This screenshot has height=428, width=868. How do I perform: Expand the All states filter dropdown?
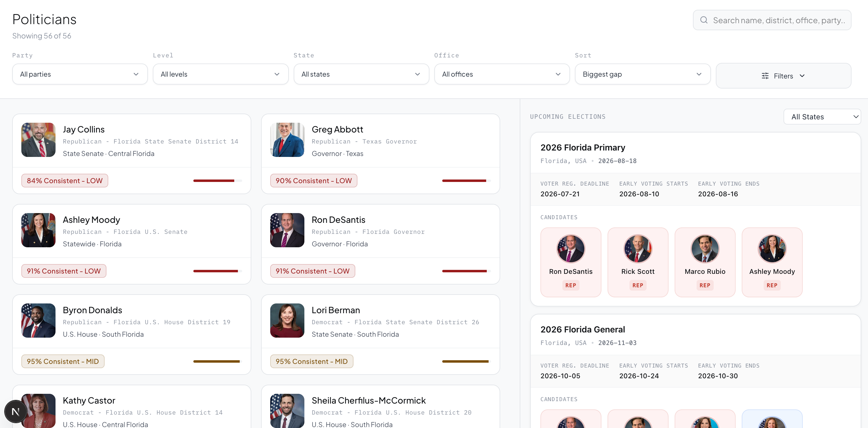point(361,74)
